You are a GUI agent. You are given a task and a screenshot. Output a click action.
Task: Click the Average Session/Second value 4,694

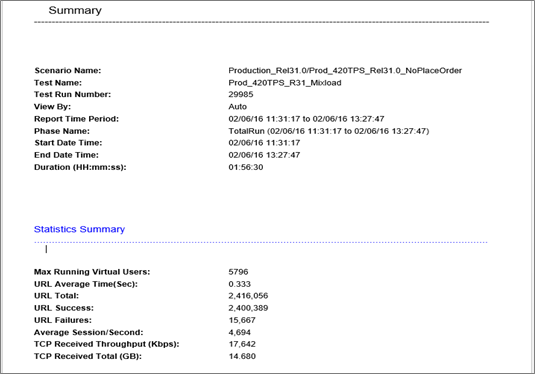point(240,332)
